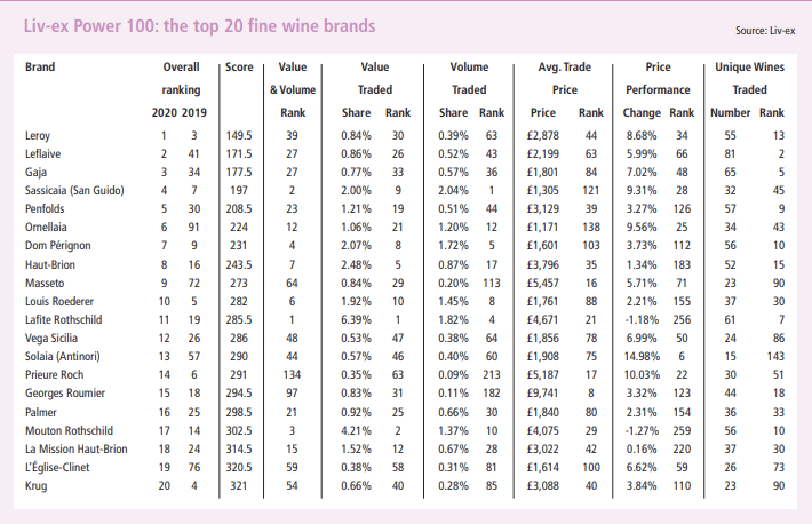812x524 pixels.
Task: Select Leroy's score of 149.5
Action: [x=239, y=136]
